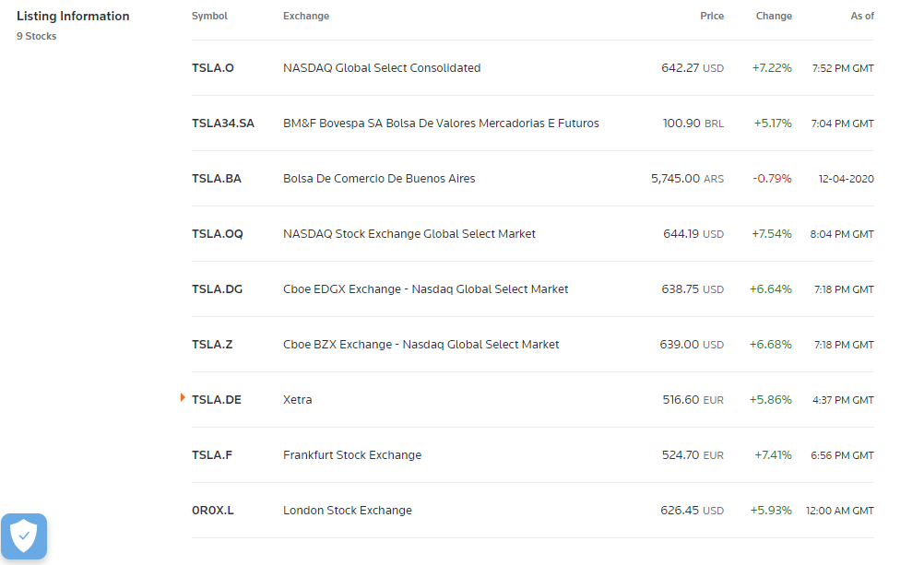Viewport: 924px width, 565px height.
Task: Click the blue shield icon
Action: [x=24, y=536]
